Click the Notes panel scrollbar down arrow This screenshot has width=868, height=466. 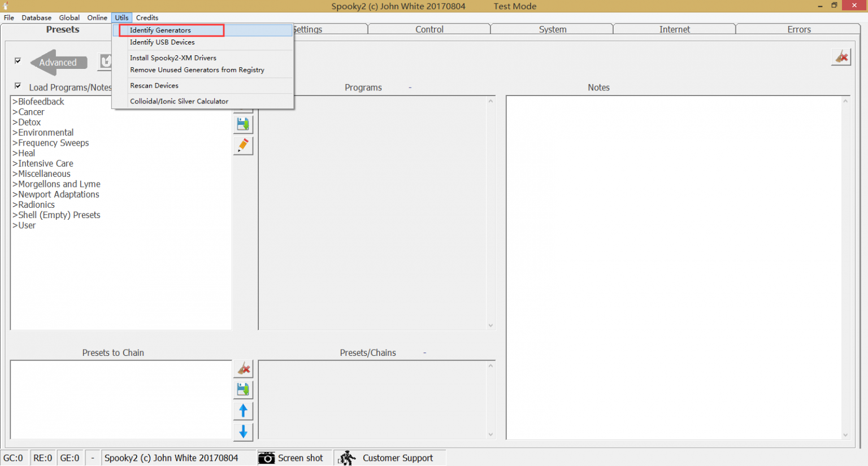pyautogui.click(x=845, y=435)
